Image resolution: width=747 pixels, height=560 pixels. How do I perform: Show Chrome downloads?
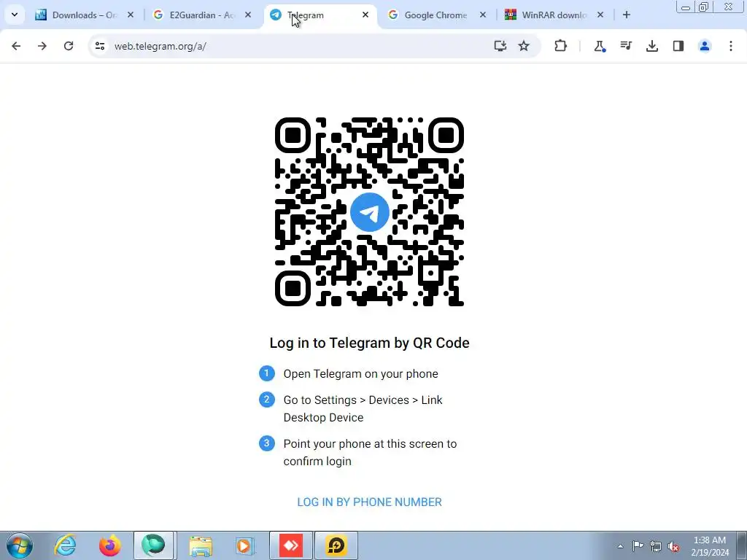(x=652, y=46)
